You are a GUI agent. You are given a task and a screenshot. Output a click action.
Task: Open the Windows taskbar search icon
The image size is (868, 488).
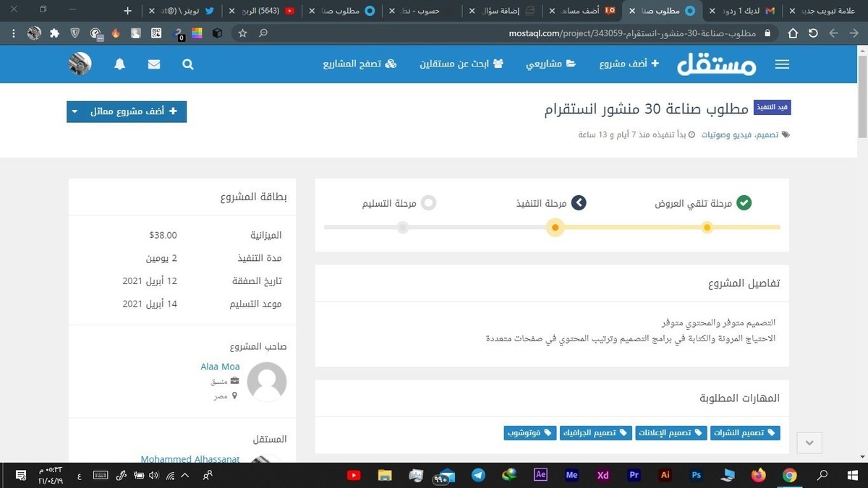coord(822,475)
